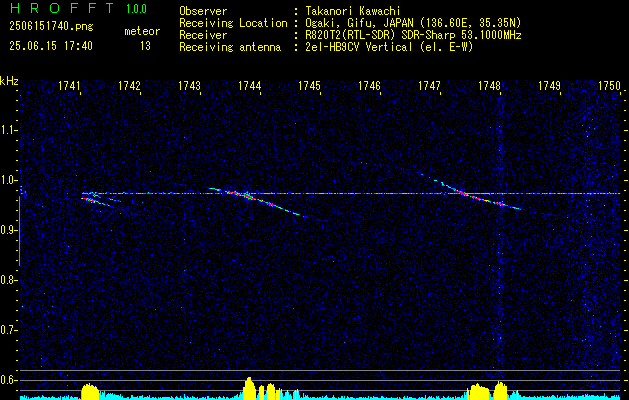Click the 1748 time axis marker

point(489,85)
